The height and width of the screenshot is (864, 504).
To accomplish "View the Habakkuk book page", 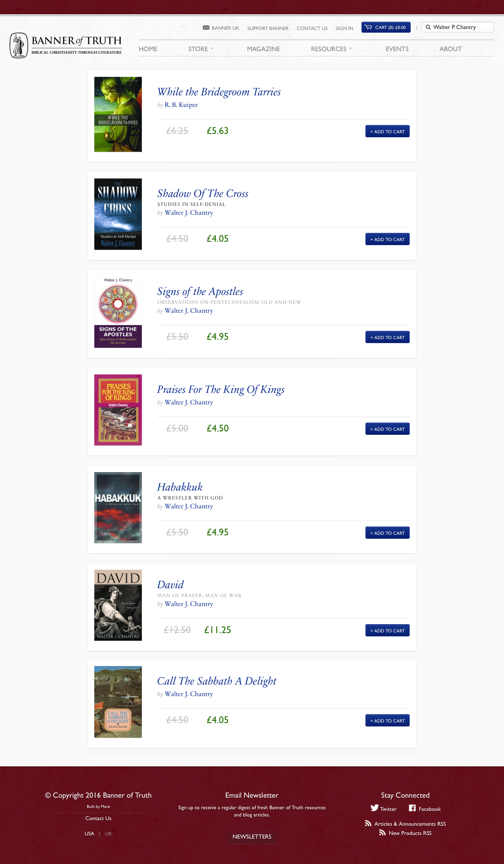I will coord(180,487).
